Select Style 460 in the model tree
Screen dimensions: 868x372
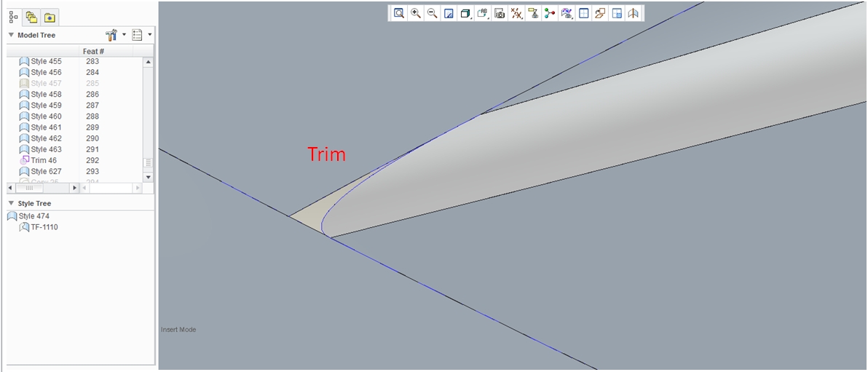46,116
